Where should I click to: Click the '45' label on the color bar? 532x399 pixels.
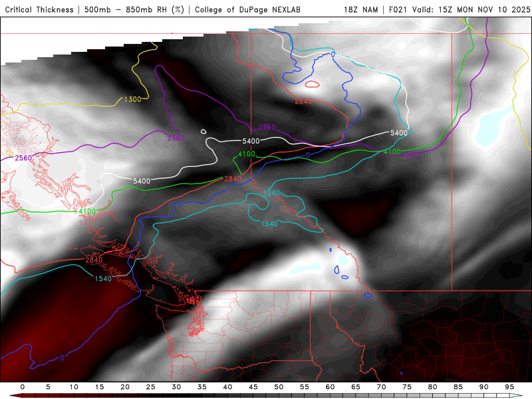pos(253,387)
